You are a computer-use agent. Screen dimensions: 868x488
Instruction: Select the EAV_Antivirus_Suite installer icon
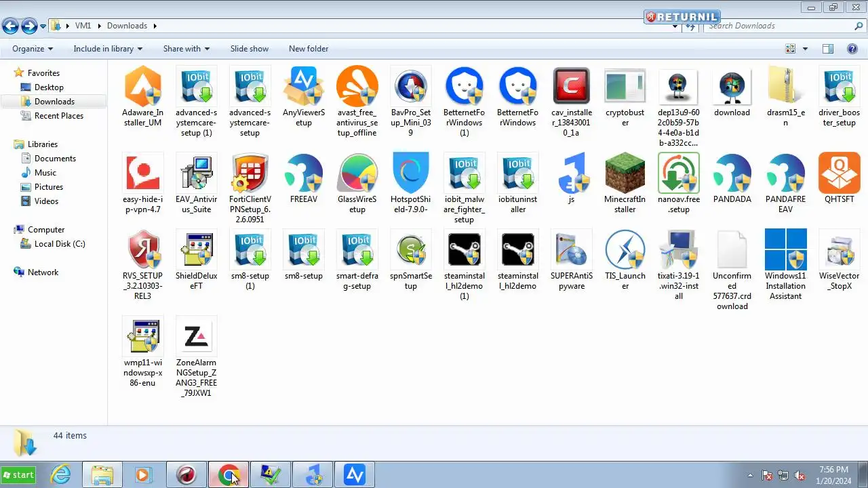(197, 174)
